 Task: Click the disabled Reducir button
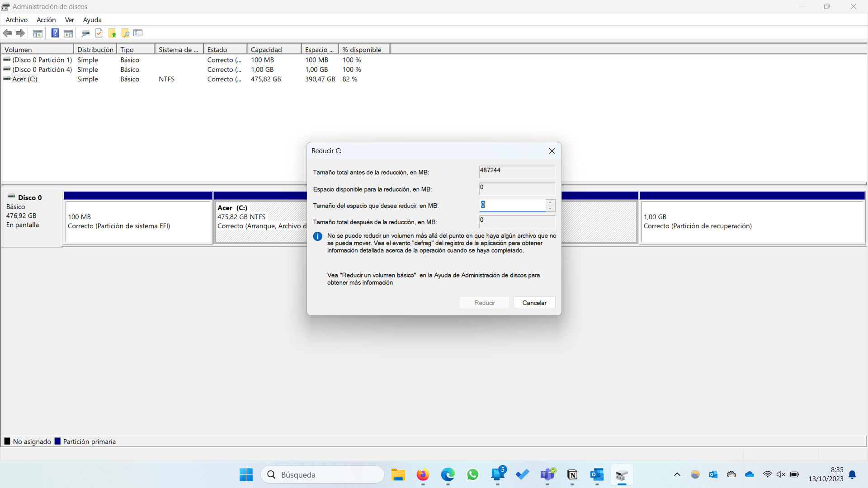[484, 303]
